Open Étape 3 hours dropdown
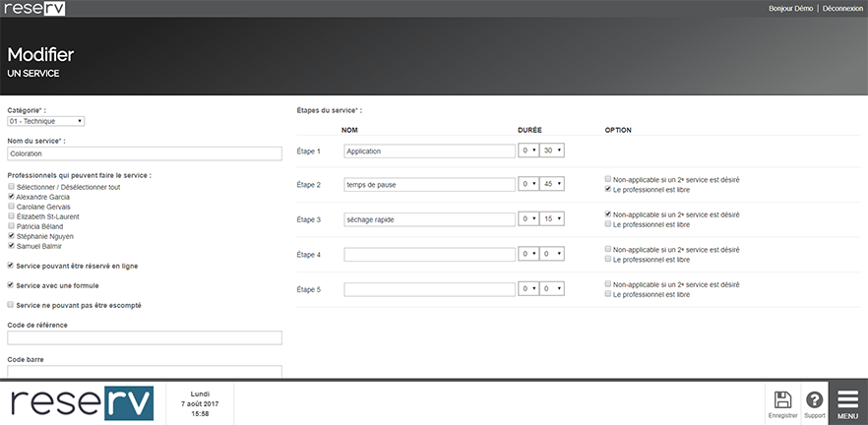The width and height of the screenshot is (868, 425). click(528, 219)
